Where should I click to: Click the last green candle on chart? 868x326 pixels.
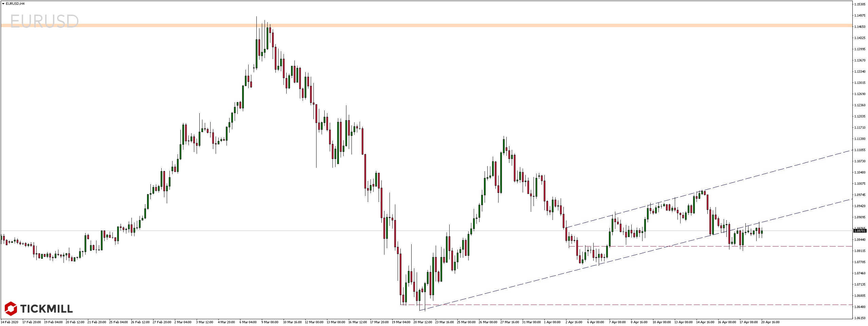[x=762, y=232]
